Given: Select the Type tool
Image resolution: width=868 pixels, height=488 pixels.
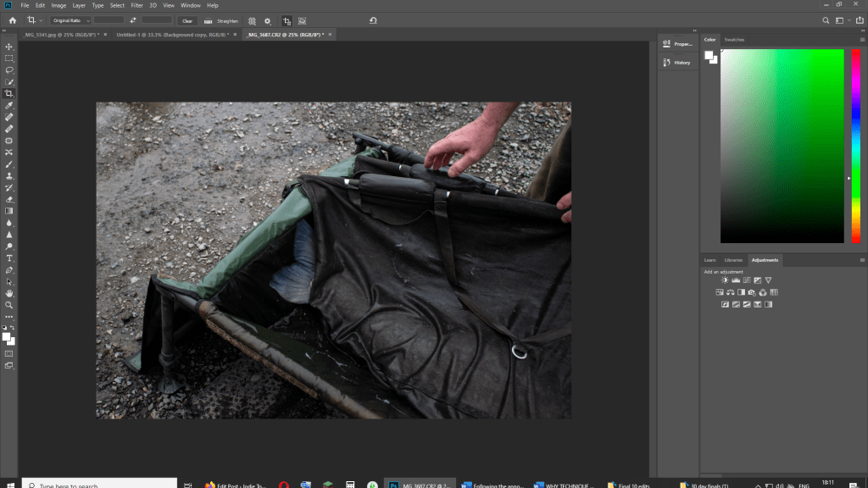Looking at the screenshot, I should [9, 258].
